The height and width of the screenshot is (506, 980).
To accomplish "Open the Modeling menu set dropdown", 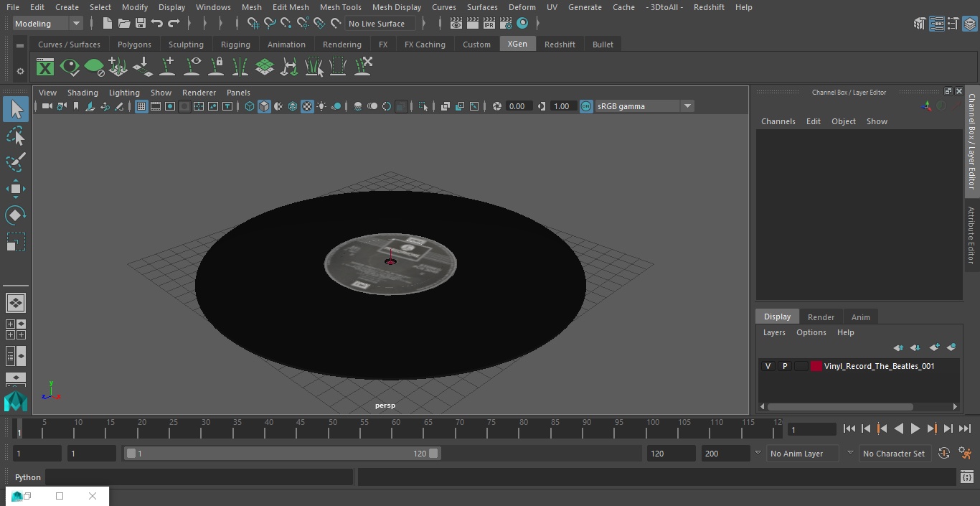I will pos(48,24).
